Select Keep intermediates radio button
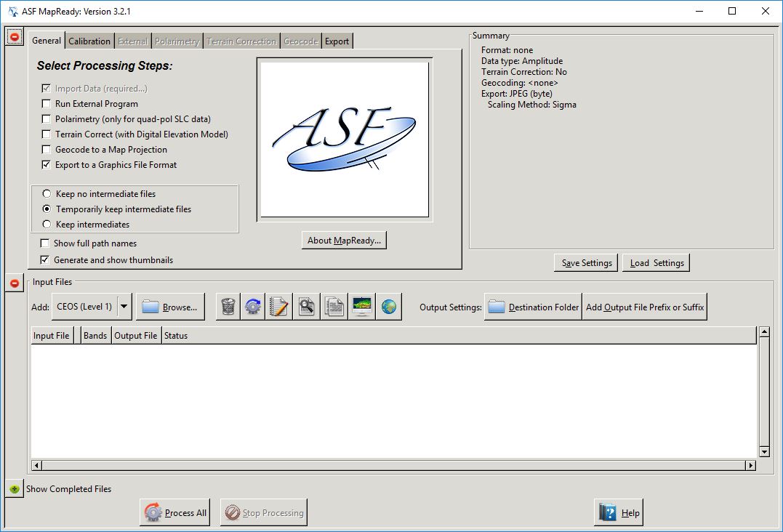783x532 pixels. [47, 224]
